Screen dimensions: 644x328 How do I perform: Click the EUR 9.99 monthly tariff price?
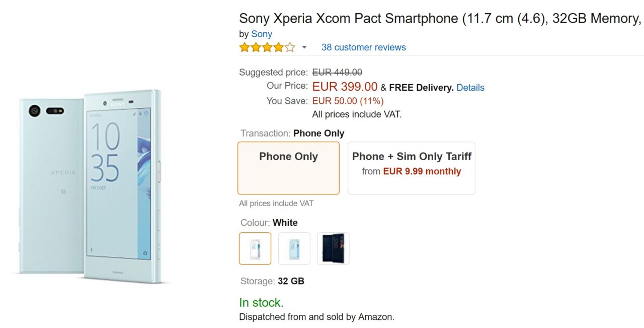(422, 171)
